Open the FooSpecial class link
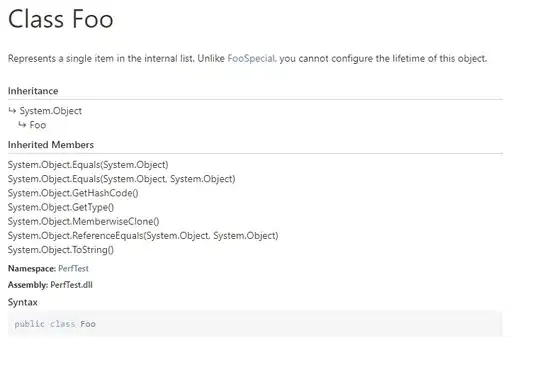The height and width of the screenshot is (365, 540). (251, 59)
